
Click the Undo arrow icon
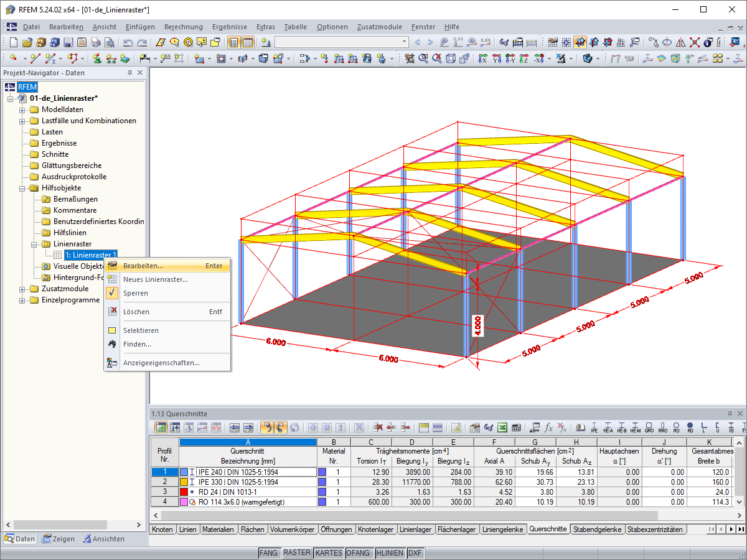128,42
